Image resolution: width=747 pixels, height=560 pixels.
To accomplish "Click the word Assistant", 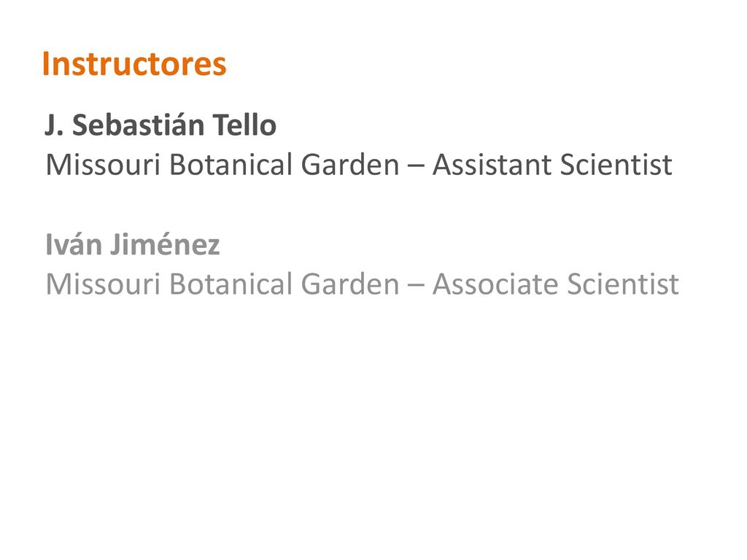I will [x=492, y=165].
